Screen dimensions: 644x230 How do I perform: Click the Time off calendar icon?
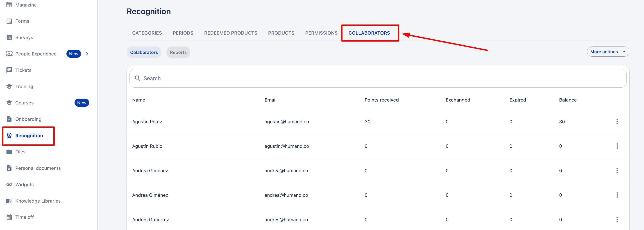pos(9,217)
